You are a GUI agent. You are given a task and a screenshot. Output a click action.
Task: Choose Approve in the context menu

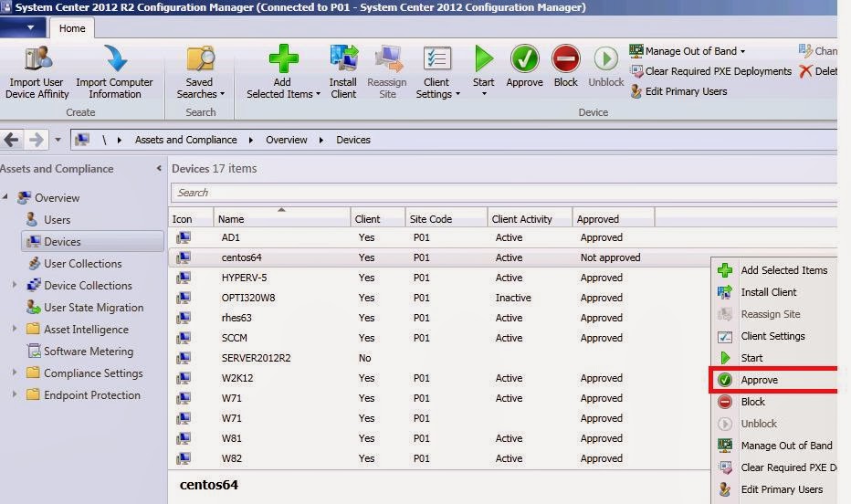coord(775,380)
